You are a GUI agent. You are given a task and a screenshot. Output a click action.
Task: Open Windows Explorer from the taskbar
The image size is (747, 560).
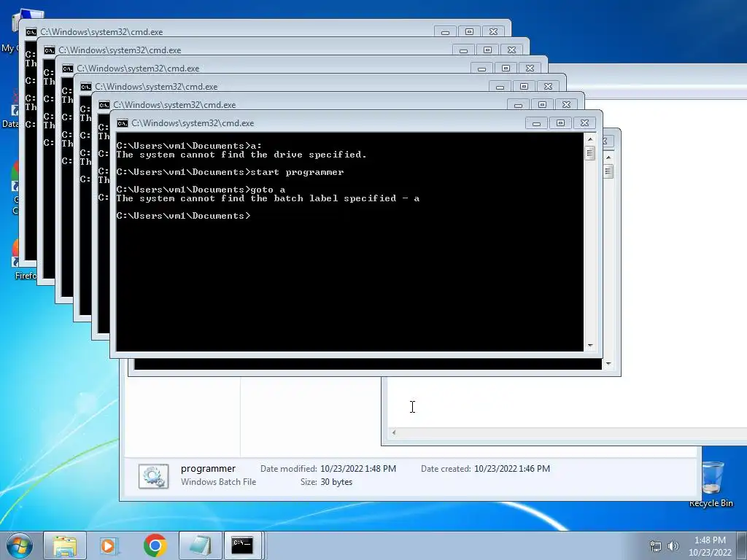tap(65, 545)
